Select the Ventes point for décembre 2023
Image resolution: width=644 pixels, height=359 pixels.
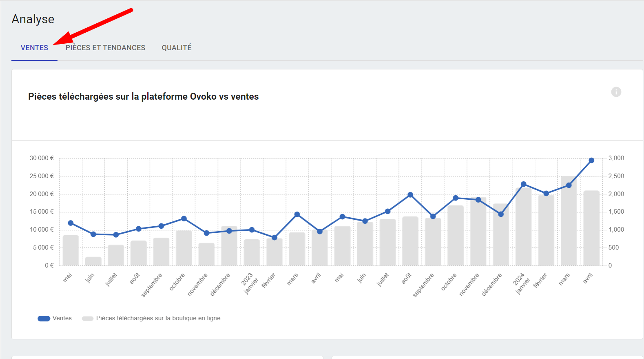coord(501,214)
